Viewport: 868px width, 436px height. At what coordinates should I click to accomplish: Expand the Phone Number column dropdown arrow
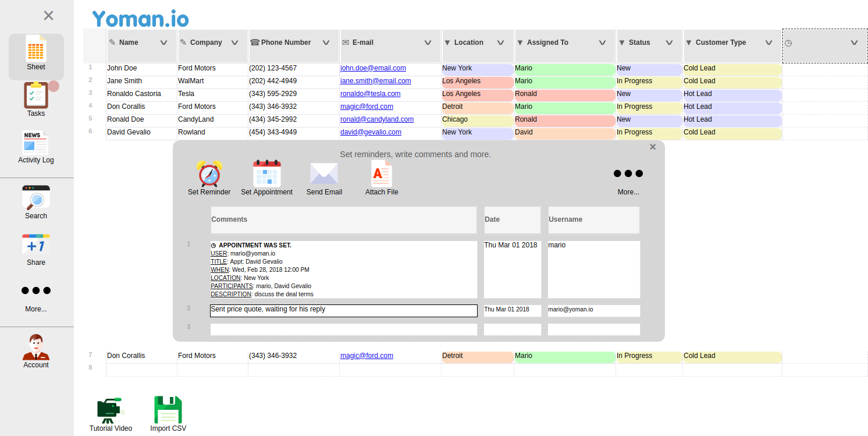coord(326,42)
